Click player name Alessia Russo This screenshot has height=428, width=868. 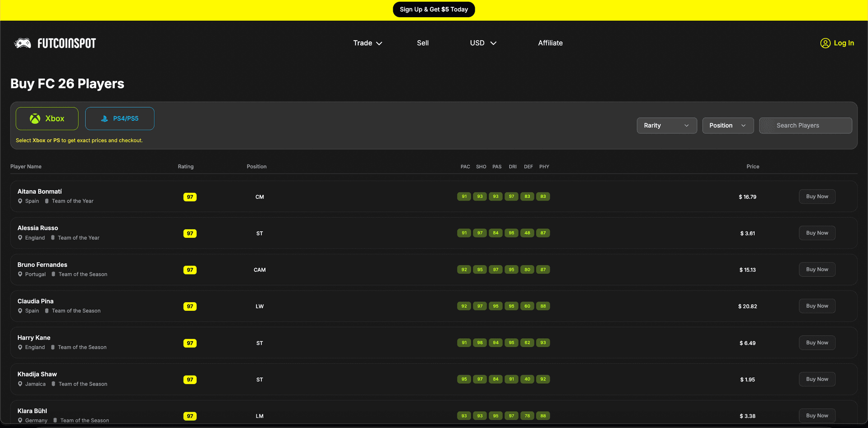[x=38, y=228]
